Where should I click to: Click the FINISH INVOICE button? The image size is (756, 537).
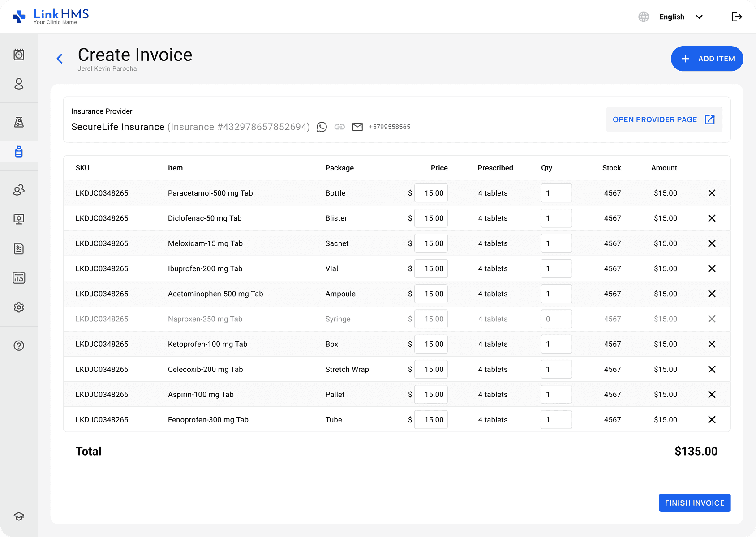[694, 503]
